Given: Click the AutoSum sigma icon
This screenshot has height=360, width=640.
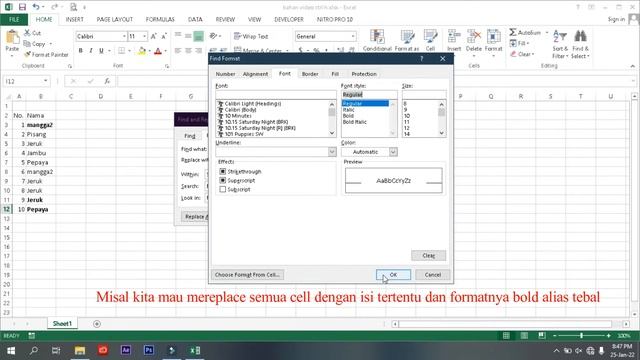Looking at the screenshot, I should click(x=513, y=32).
